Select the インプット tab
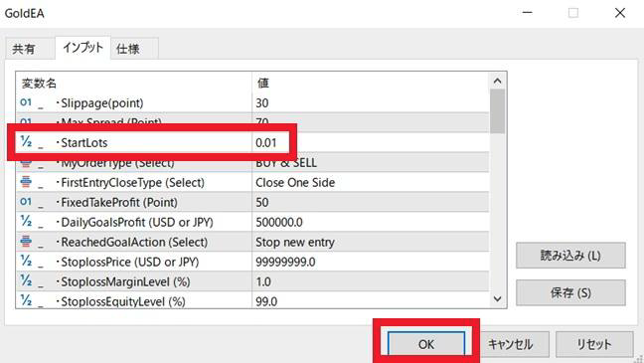This screenshot has height=363, width=644. coord(82,48)
